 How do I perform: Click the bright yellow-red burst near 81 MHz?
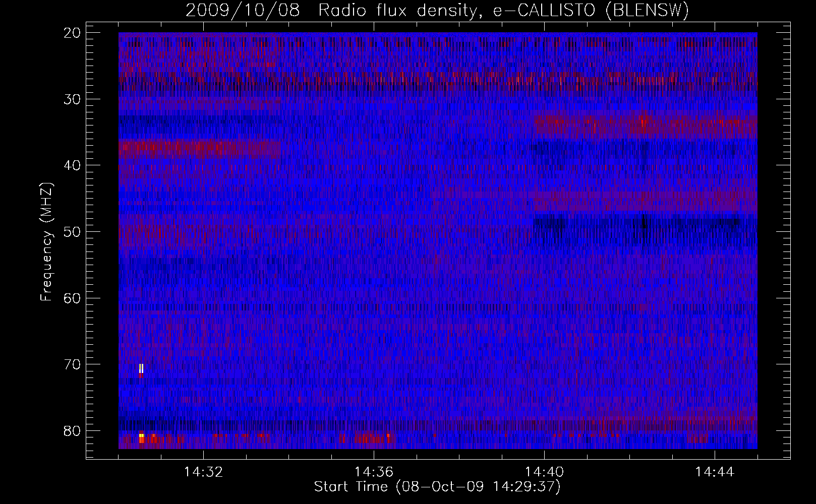142,438
